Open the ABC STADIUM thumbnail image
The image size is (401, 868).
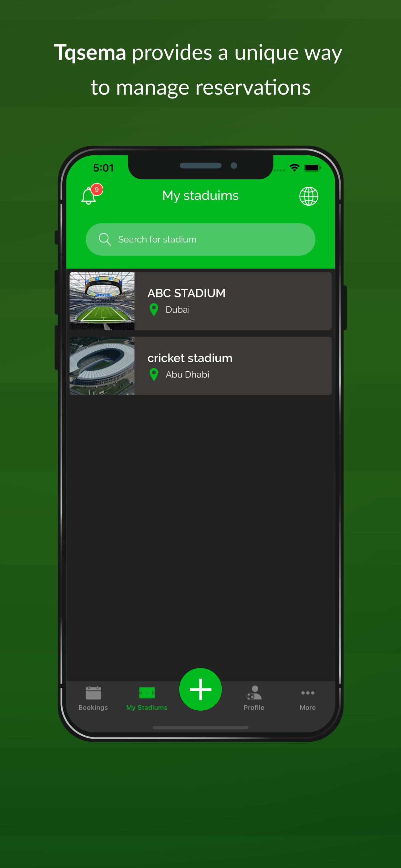[x=102, y=301]
